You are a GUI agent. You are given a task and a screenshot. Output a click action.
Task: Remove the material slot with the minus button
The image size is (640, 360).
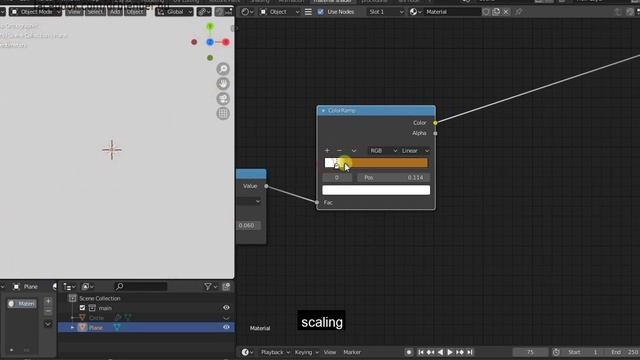pos(48,311)
